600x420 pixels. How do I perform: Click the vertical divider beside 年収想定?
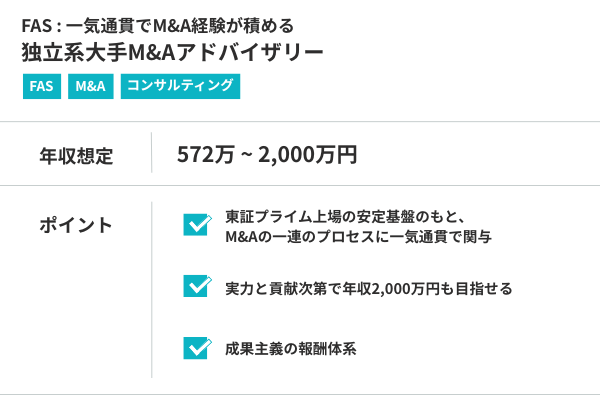[x=152, y=154]
